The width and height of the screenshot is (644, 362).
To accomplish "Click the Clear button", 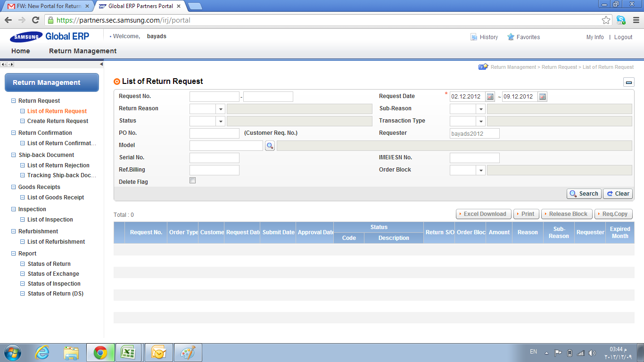I will point(618,194).
